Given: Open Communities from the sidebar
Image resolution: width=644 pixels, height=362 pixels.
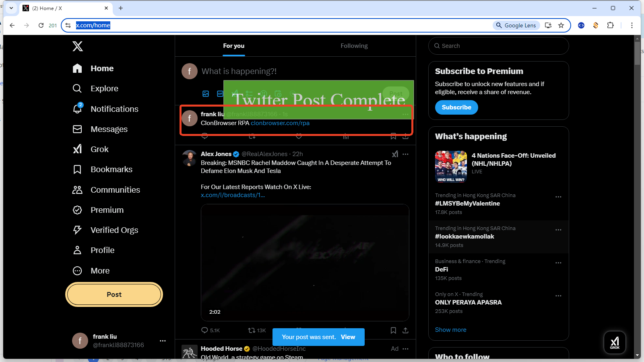Looking at the screenshot, I should point(106,190).
